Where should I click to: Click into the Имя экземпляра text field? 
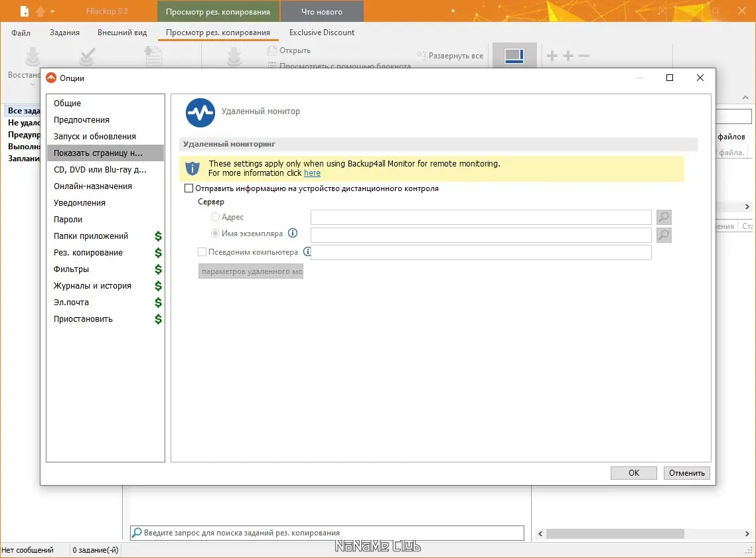(x=481, y=235)
